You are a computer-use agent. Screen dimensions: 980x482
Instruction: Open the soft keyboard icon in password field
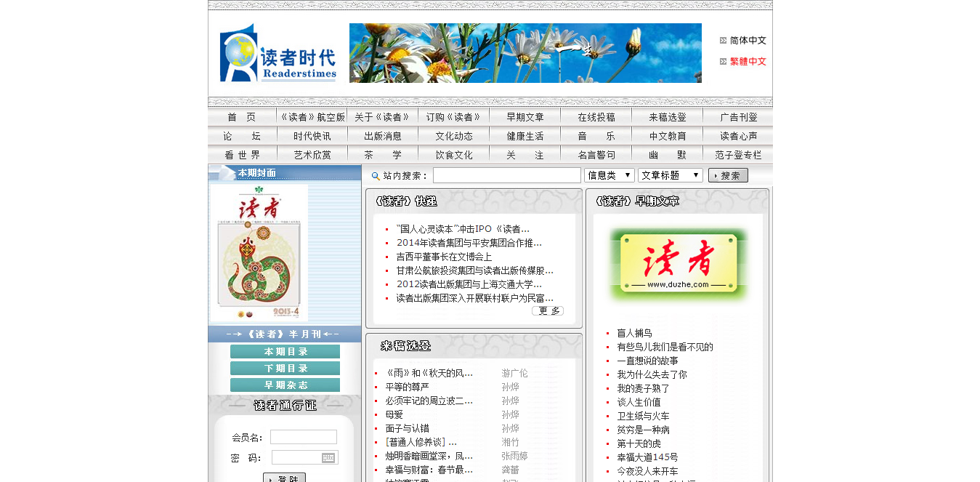coord(328,457)
